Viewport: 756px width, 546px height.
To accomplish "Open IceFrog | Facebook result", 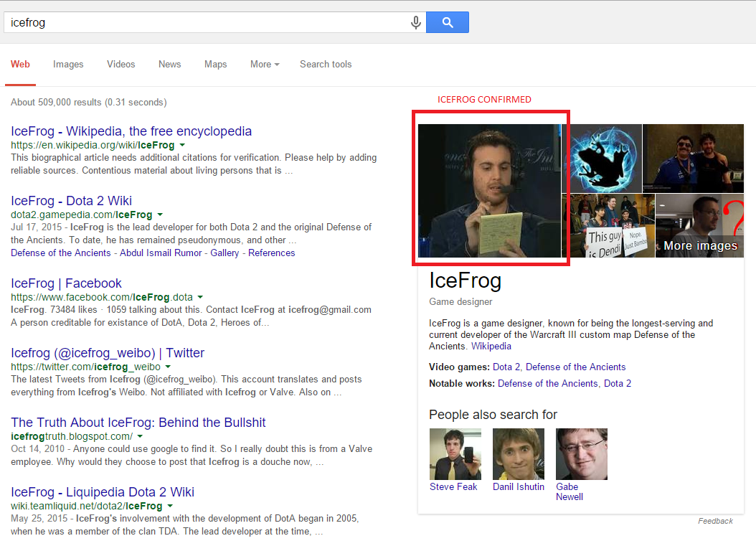I will pyautogui.click(x=66, y=283).
